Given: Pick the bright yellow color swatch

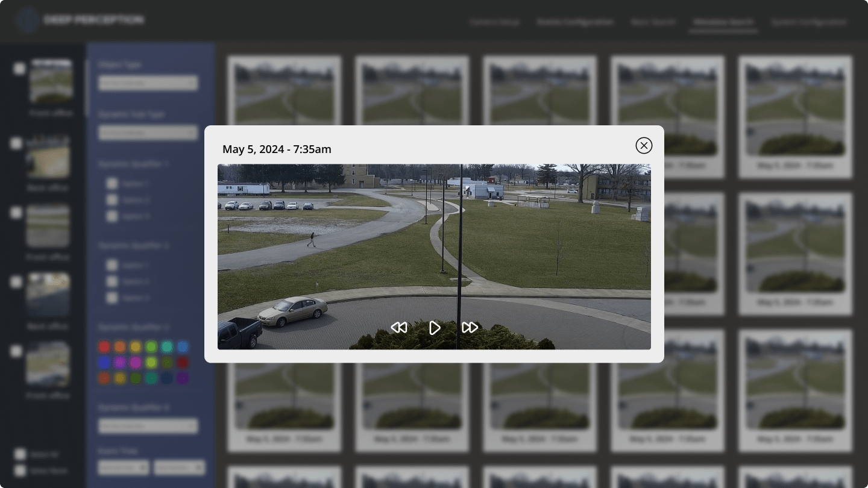Looking at the screenshot, I should click(136, 346).
